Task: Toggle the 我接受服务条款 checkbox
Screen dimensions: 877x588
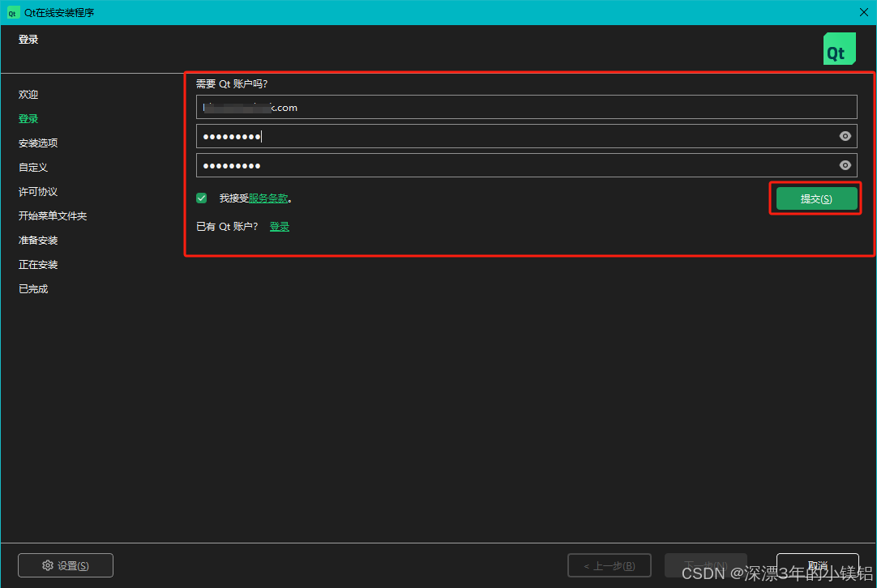Action: tap(202, 198)
